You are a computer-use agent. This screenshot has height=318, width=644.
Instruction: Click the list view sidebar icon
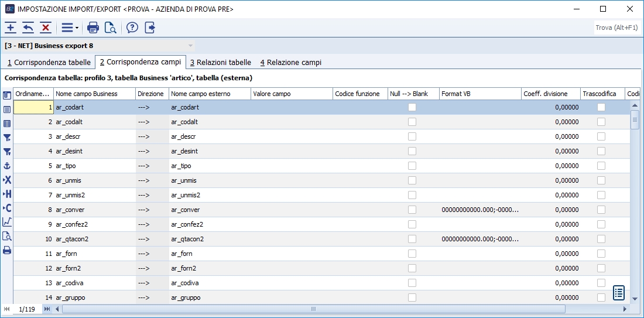pos(7,110)
